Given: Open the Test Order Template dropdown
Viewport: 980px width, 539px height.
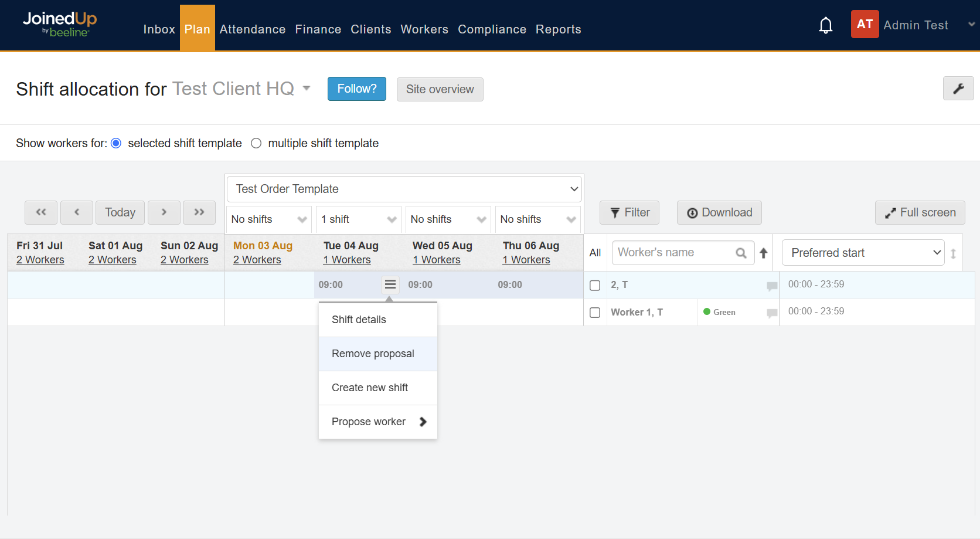Looking at the screenshot, I should click(404, 189).
